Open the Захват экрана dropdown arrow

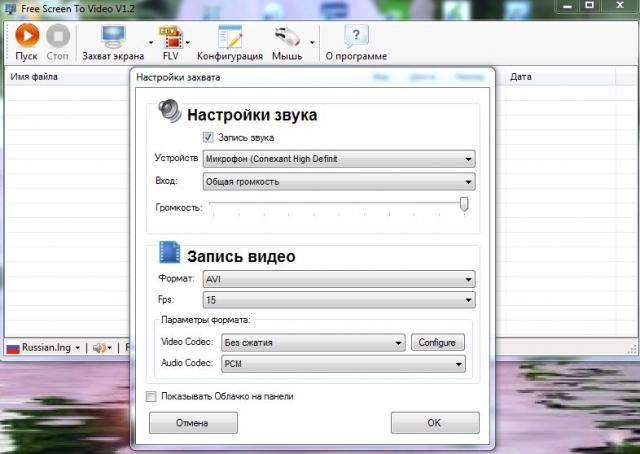(x=151, y=42)
